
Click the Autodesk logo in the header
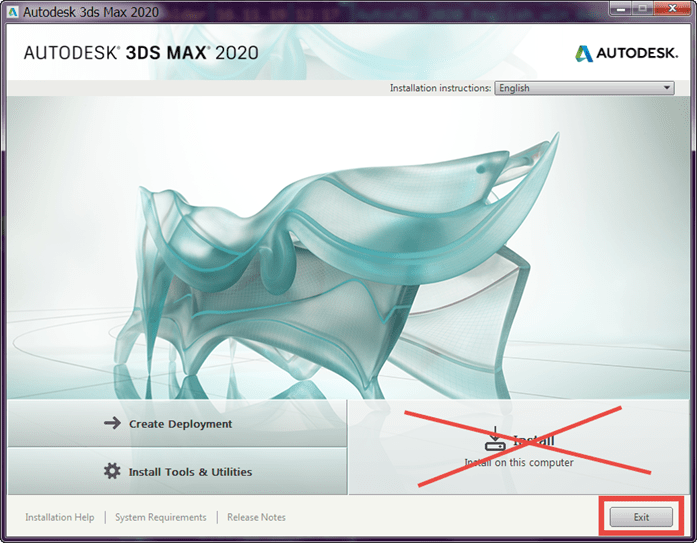[x=626, y=53]
